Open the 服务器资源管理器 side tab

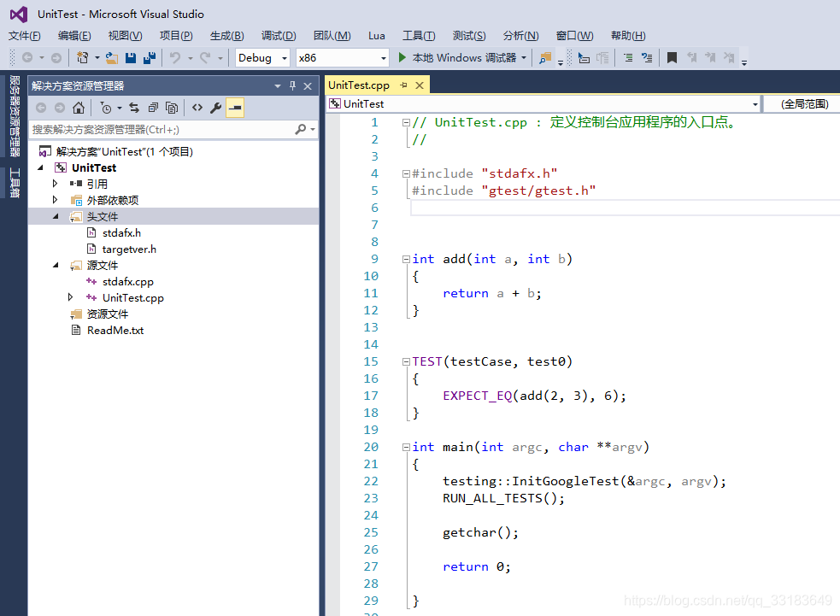[15, 116]
